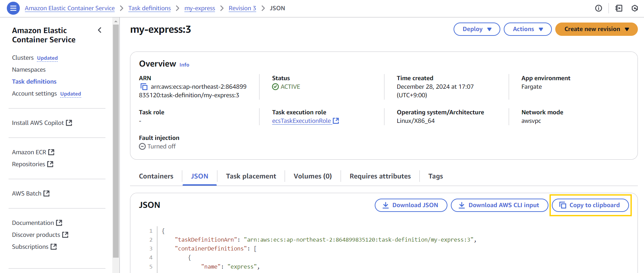This screenshot has height=273, width=644.
Task: Click the my-express:3 page heading
Action: click(160, 30)
